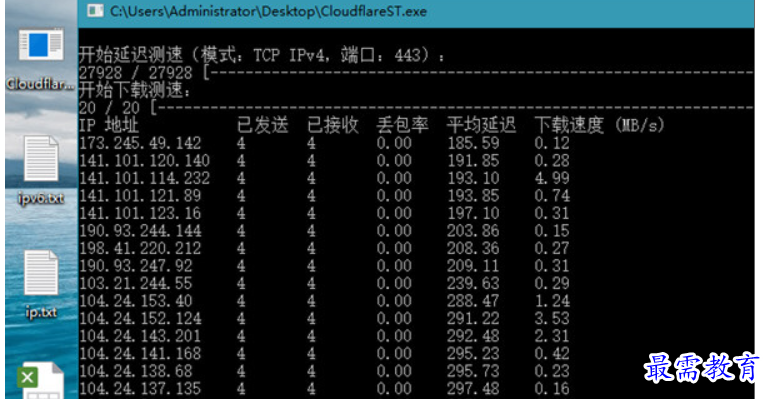The width and height of the screenshot is (768, 399).
Task: Click IP address 141.101.120.140
Action: (x=144, y=161)
